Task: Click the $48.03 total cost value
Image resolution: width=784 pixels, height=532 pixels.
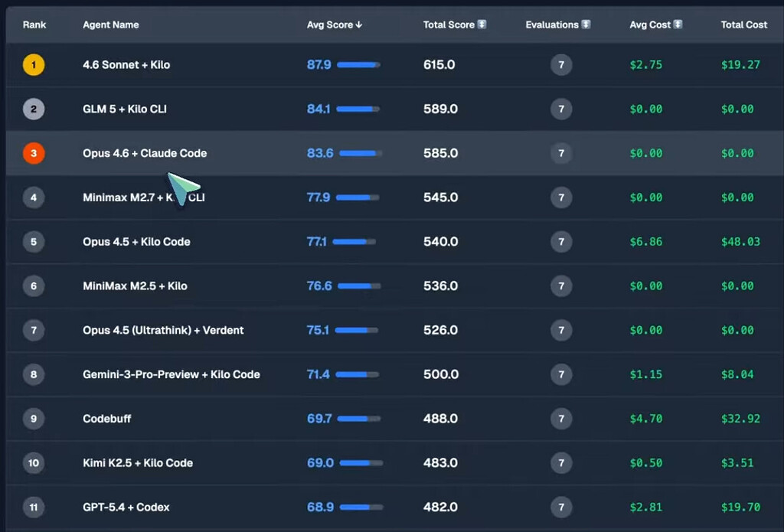Action: (740, 241)
